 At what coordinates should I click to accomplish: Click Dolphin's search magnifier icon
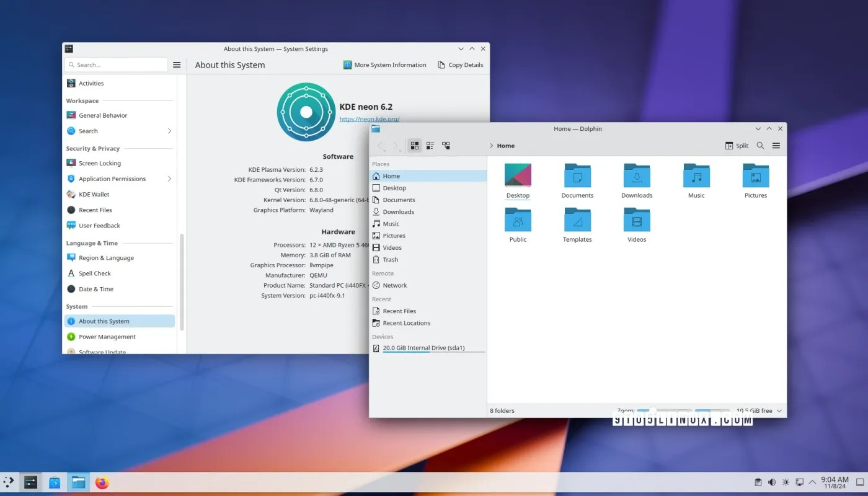pos(760,146)
